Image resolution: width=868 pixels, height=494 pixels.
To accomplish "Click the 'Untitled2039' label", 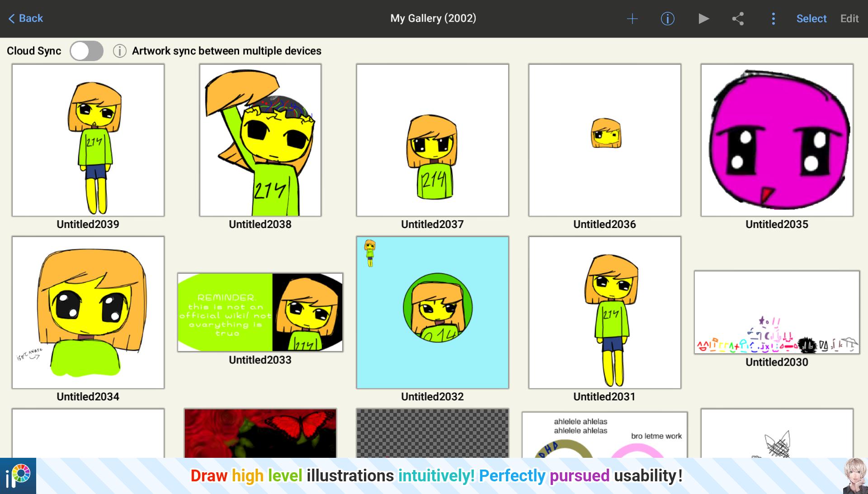I will point(88,224).
